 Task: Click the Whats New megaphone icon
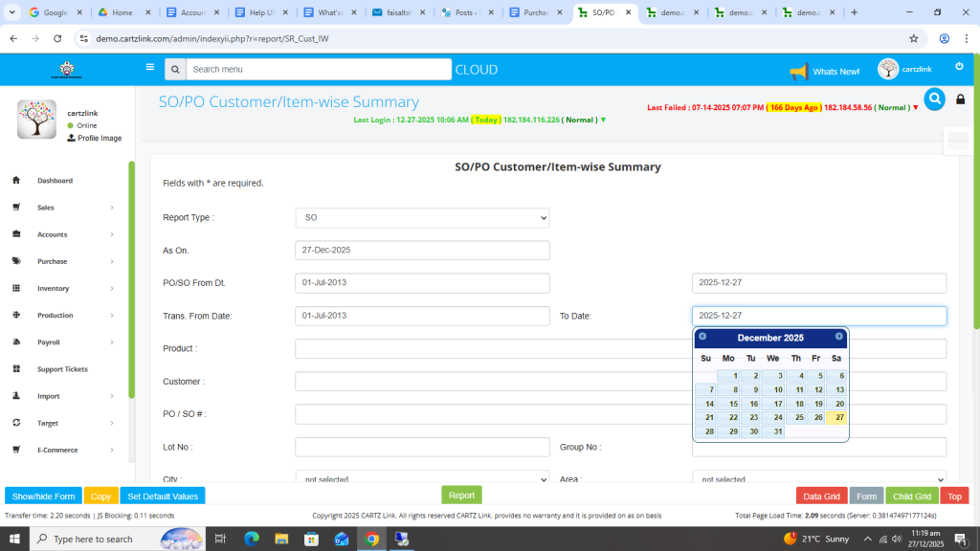tap(798, 72)
